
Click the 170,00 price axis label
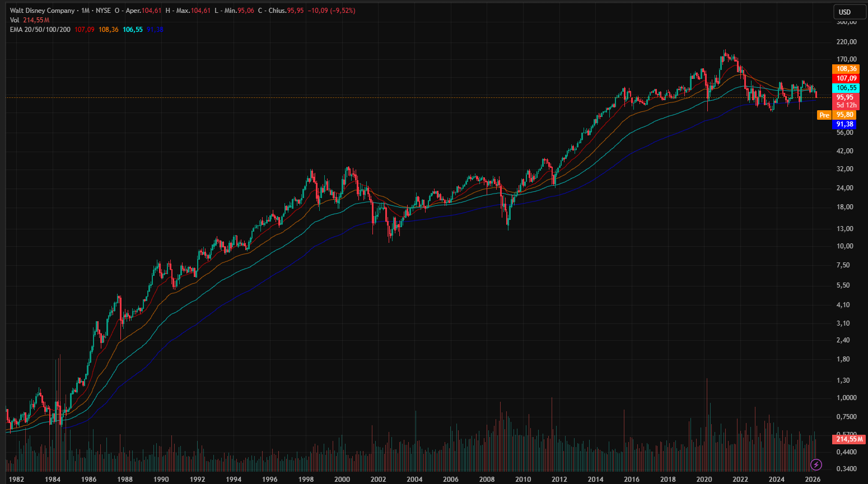click(847, 59)
